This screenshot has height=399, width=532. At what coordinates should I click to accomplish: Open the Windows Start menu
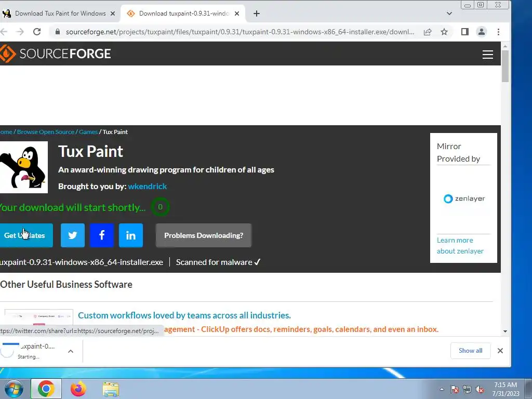14,389
